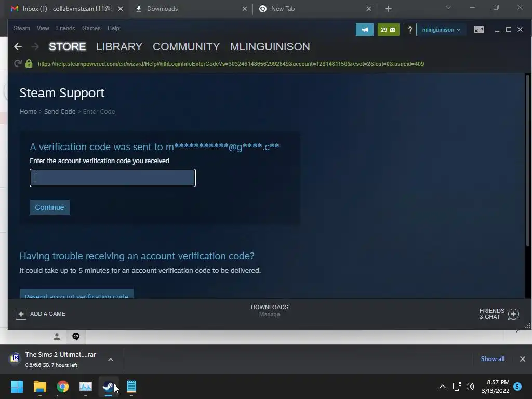
Task: Show hidden system tray icons
Action: tap(443, 387)
